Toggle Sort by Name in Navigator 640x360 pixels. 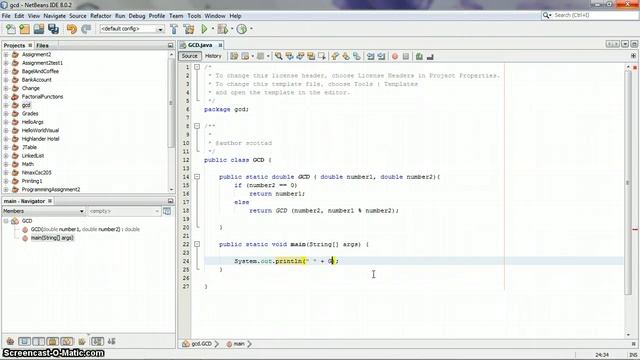(x=97, y=341)
